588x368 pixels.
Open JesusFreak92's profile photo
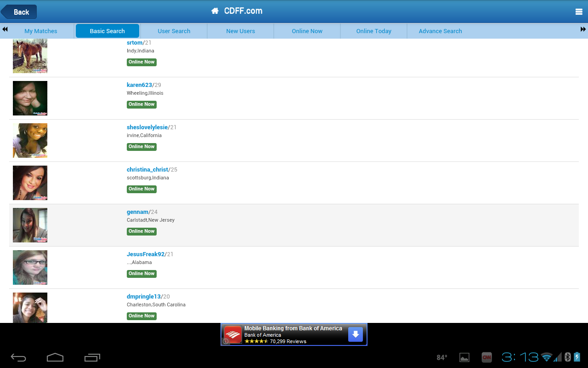[x=30, y=267]
